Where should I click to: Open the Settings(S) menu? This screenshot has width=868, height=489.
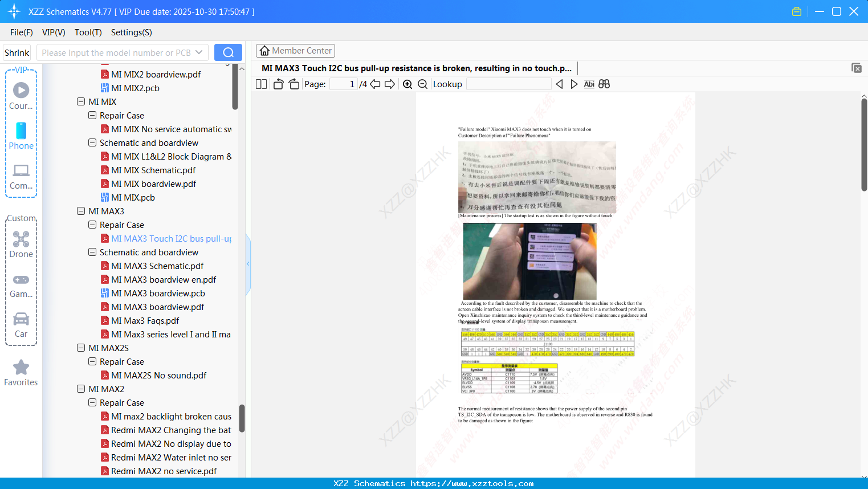point(132,32)
